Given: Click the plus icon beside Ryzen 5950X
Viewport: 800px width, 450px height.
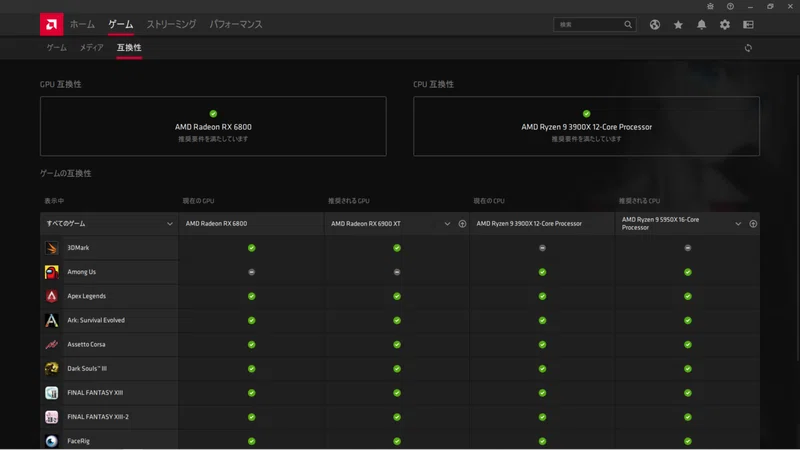Looking at the screenshot, I should [x=753, y=223].
